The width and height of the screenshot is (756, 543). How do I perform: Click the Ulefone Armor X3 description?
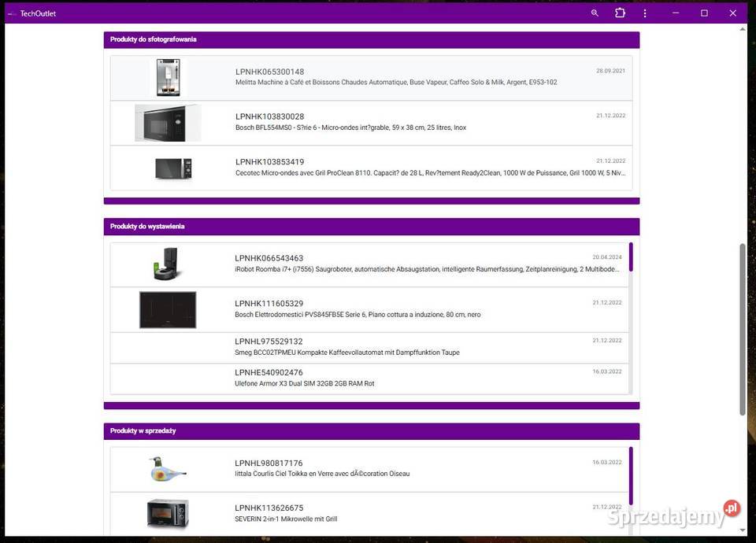click(x=305, y=383)
